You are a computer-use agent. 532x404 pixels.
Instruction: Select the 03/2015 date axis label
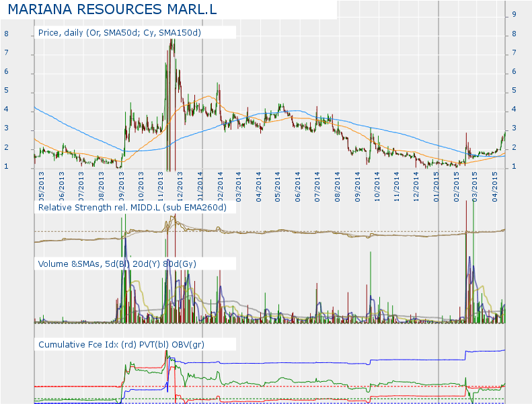pyautogui.click(x=474, y=187)
